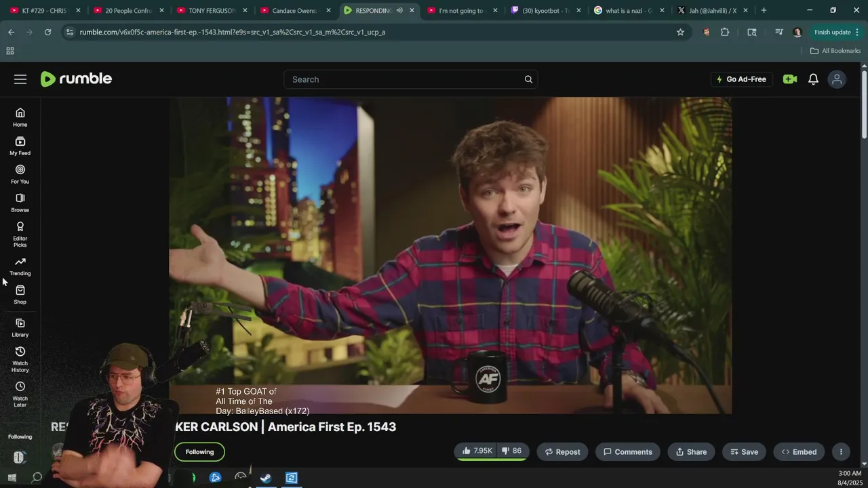The height and width of the screenshot is (488, 868).
Task: Switch to kyootbot Twitch tab
Action: [545, 10]
